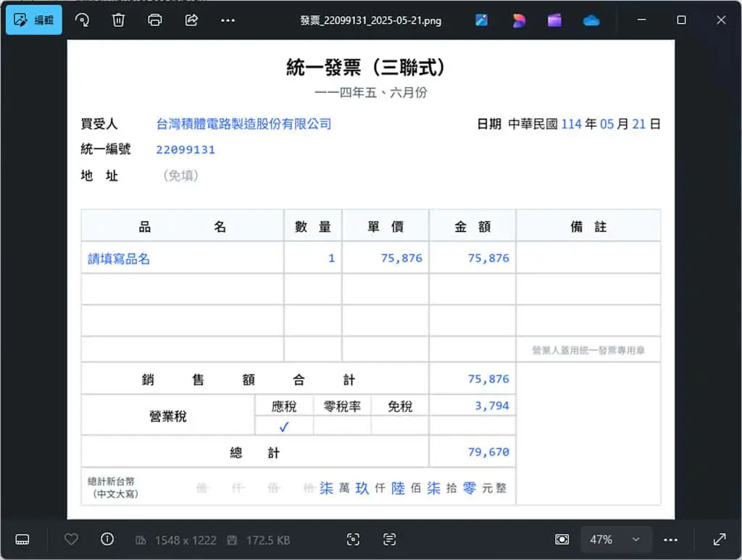742x560 pixels.
Task: Expand the 47% zoom level dropdown
Action: click(x=615, y=540)
